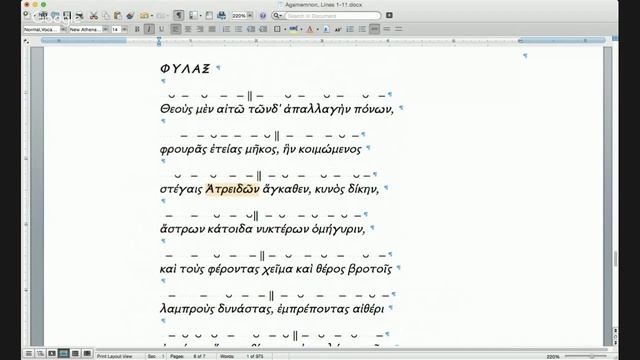640x360 pixels.
Task: Click the Highlight color icon
Action: coord(293,29)
